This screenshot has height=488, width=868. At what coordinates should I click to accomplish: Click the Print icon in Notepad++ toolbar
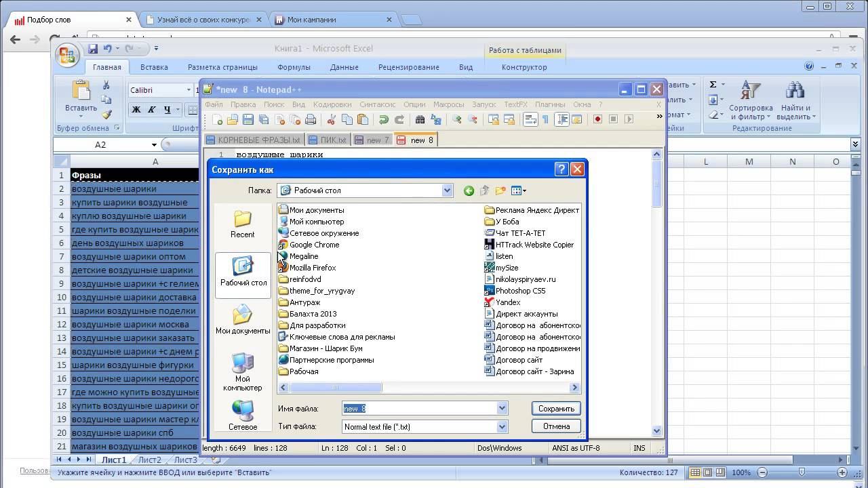point(311,119)
